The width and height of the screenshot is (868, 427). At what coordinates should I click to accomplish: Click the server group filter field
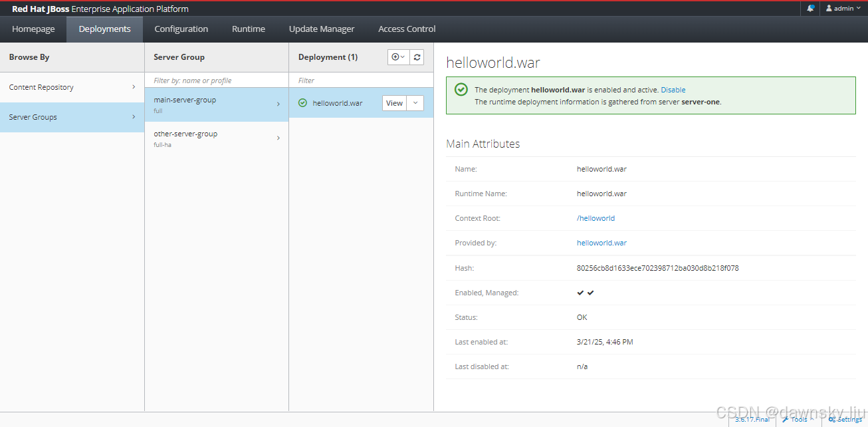217,80
